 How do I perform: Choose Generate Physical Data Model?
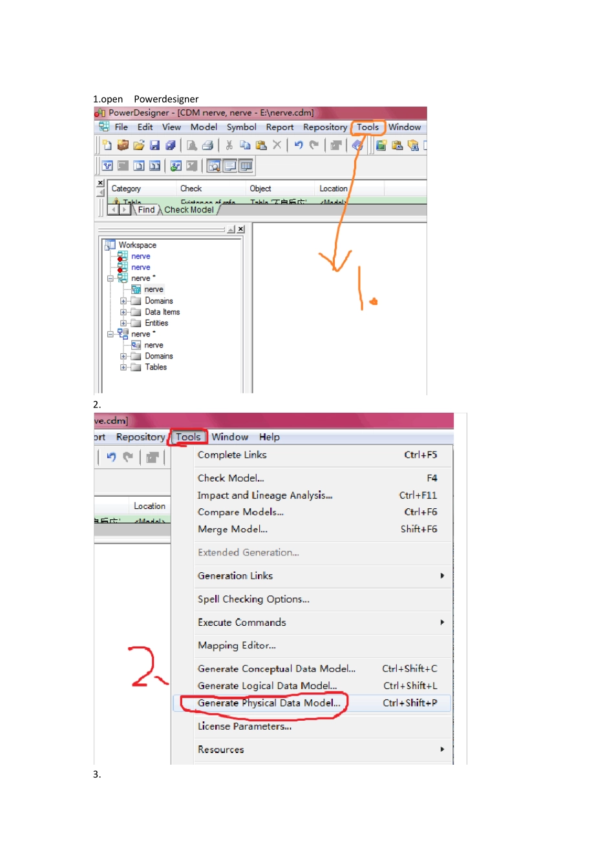[313, 703]
